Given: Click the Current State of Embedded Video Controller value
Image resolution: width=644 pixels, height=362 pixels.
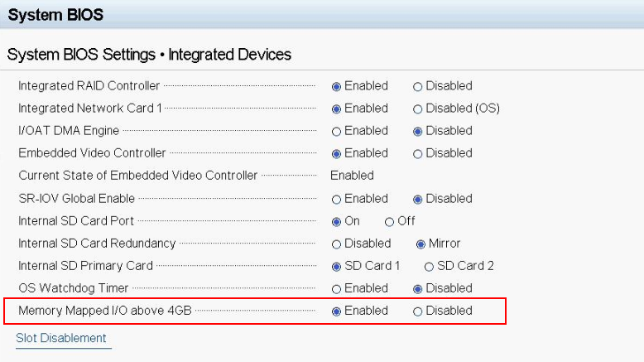Looking at the screenshot, I should pyautogui.click(x=352, y=176).
